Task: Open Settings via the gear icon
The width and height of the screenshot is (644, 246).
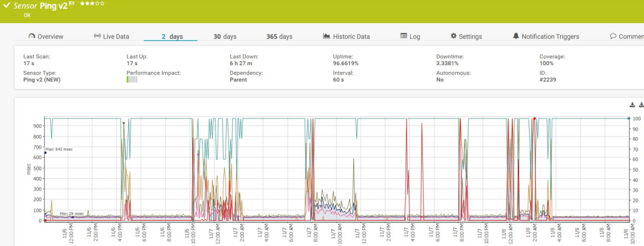Action: pos(454,36)
